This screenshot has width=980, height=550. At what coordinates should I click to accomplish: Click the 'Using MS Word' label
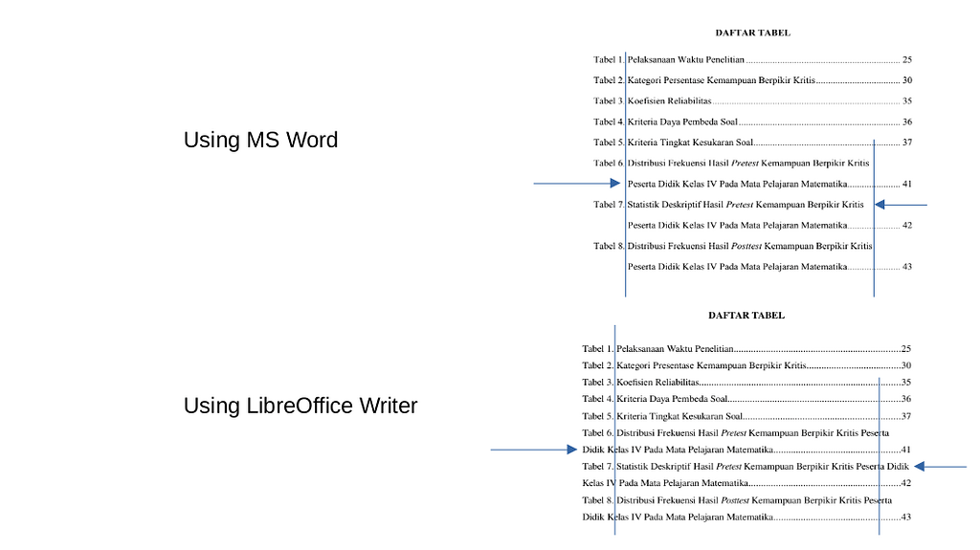pos(260,140)
